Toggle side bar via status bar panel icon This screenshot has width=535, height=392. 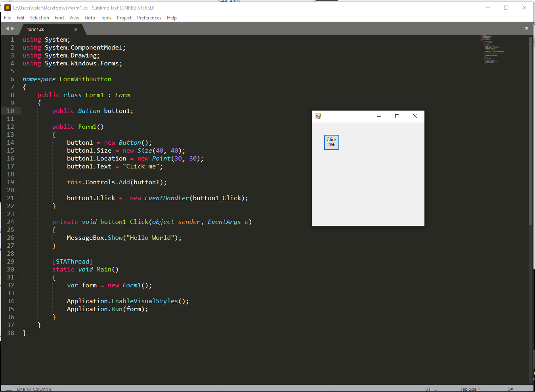9,389
